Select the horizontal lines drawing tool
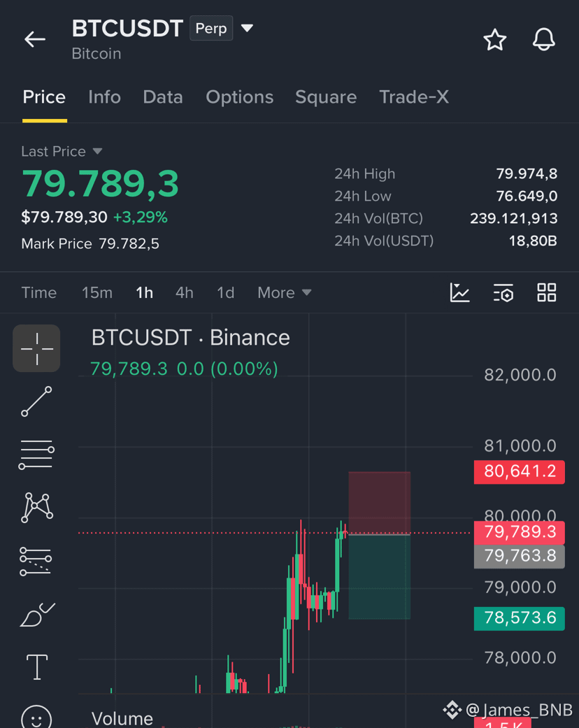The image size is (579, 728). [36, 455]
